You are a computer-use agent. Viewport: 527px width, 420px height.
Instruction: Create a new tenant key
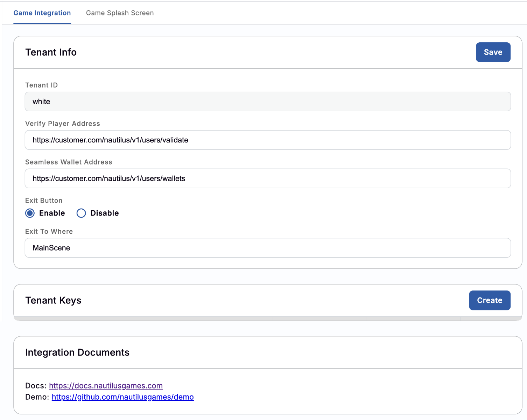pyautogui.click(x=489, y=300)
